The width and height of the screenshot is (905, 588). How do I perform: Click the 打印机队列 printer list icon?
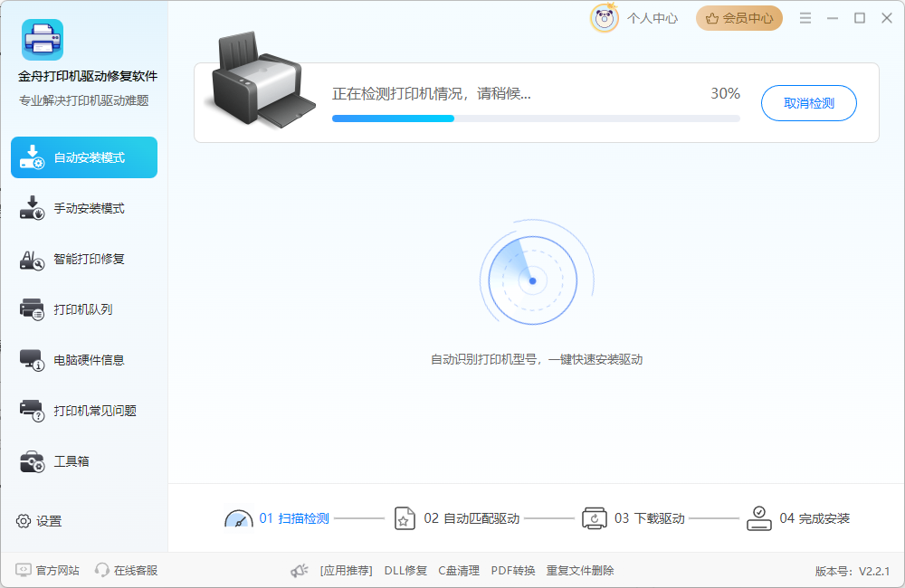[32, 309]
